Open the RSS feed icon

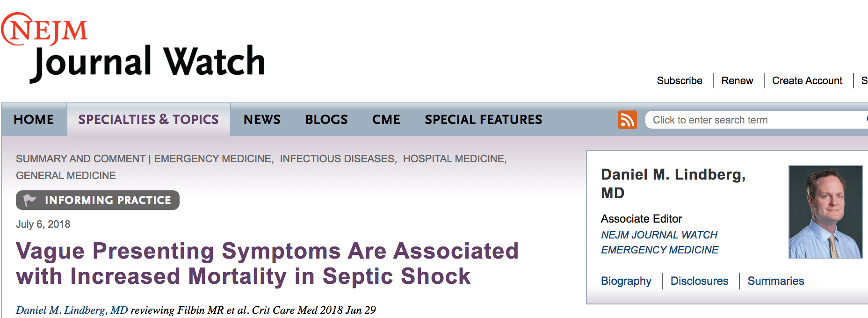pos(628,120)
